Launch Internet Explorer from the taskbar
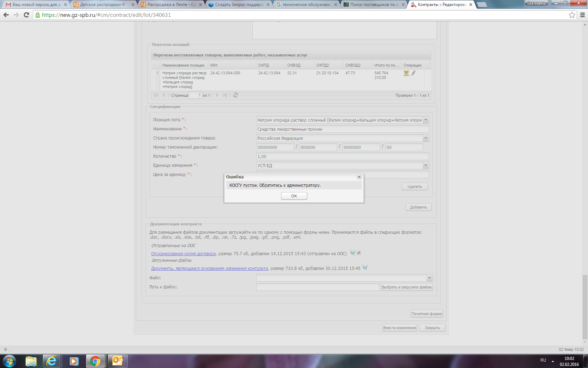The height and width of the screenshot is (368, 588). [x=51, y=361]
